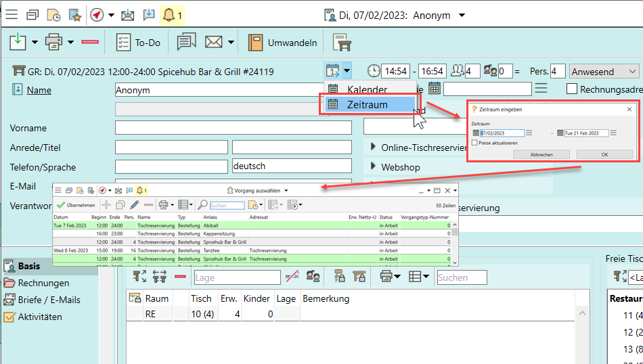Expand the Online-Tischreservierung section
This screenshot has height=364, width=643.
pyautogui.click(x=374, y=147)
